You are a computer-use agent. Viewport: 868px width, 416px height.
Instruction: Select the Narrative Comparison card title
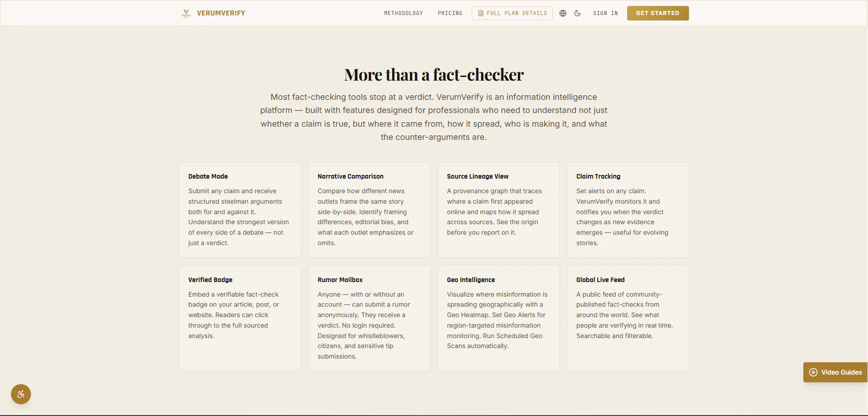pyautogui.click(x=351, y=176)
